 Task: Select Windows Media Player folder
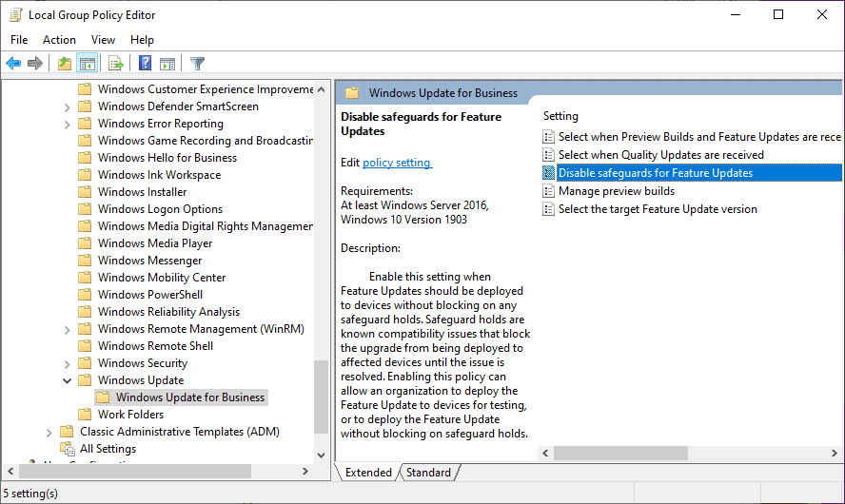(x=155, y=243)
